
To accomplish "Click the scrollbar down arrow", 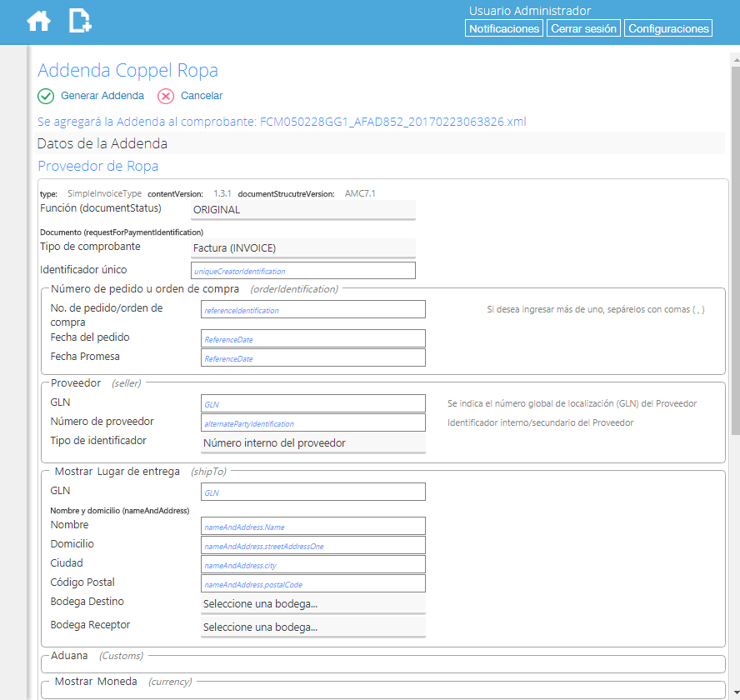I will tap(736, 692).
